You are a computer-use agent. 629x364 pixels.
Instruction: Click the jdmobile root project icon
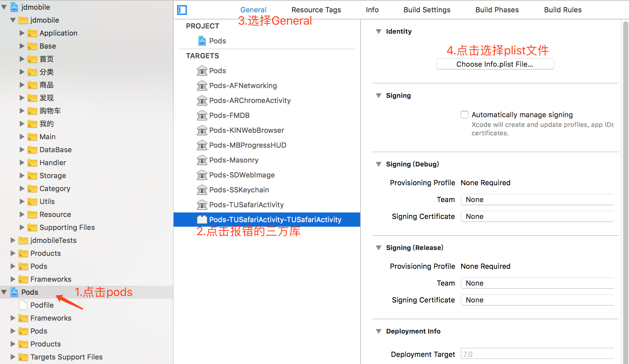click(15, 7)
